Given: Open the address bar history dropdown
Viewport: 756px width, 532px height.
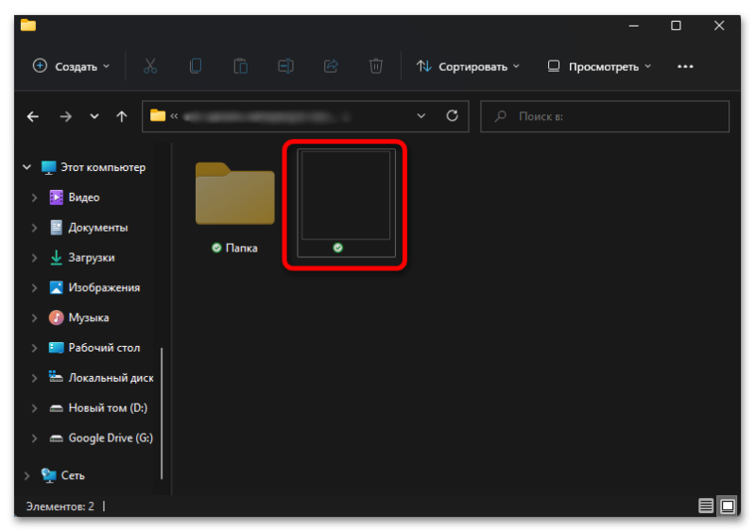Looking at the screenshot, I should tap(421, 116).
